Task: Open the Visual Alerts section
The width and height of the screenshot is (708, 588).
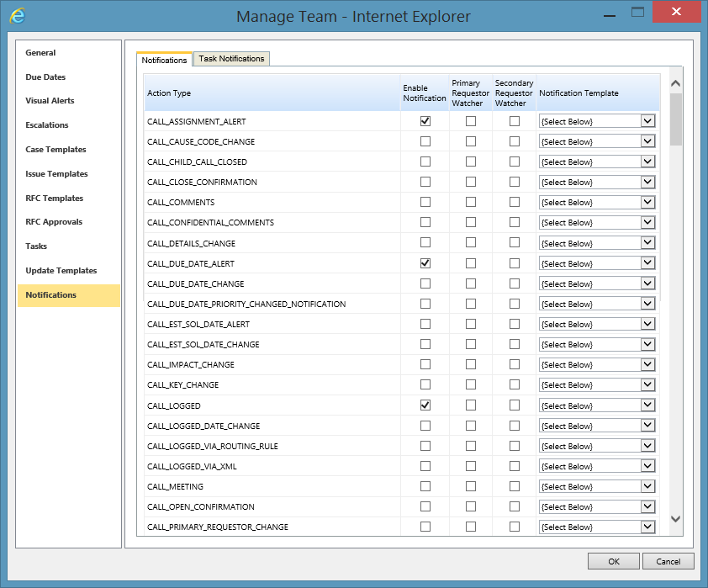Action: coord(50,101)
